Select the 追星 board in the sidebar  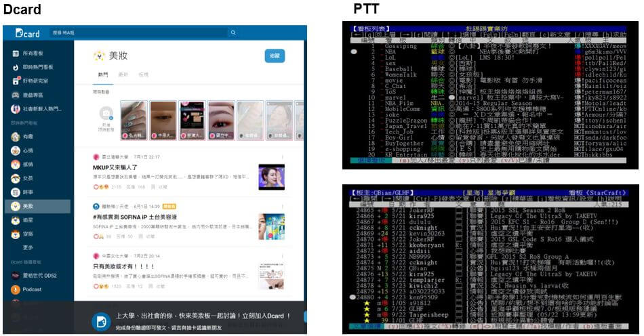[22, 220]
